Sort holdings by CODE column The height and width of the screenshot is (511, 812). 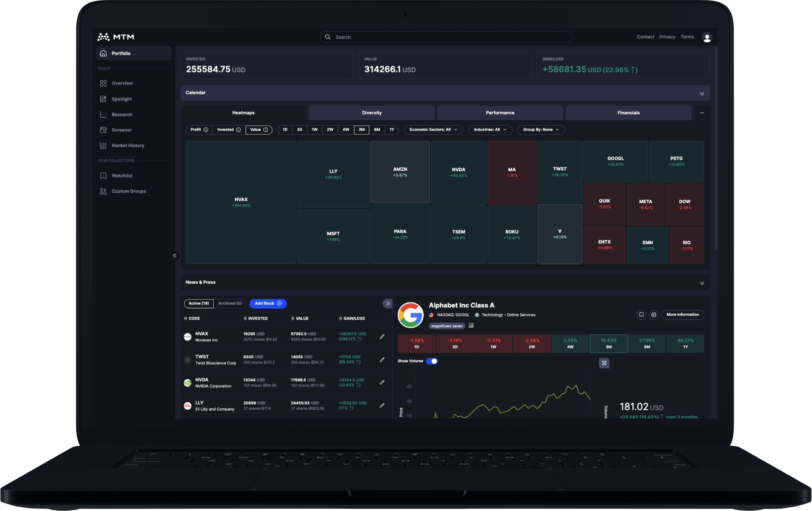tap(192, 319)
